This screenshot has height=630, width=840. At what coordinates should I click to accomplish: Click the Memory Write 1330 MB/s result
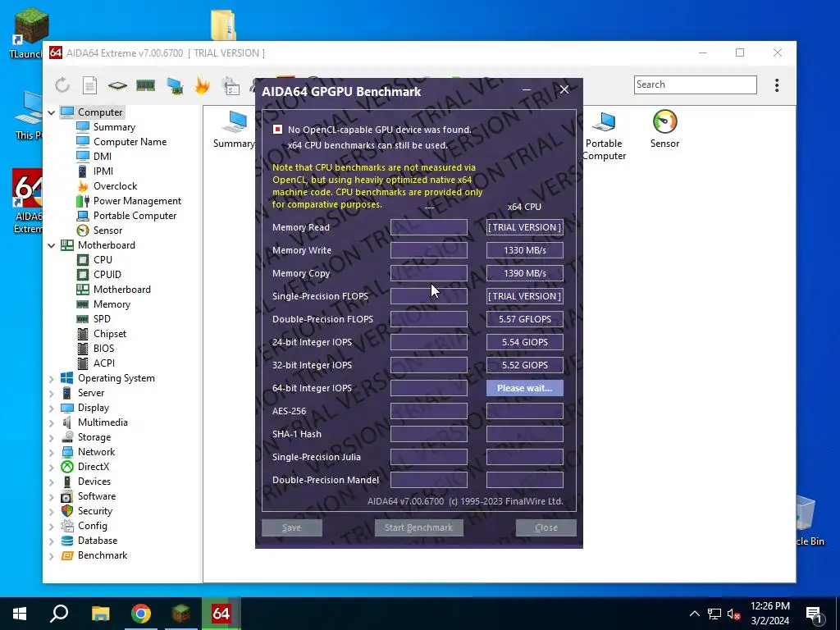tap(525, 250)
